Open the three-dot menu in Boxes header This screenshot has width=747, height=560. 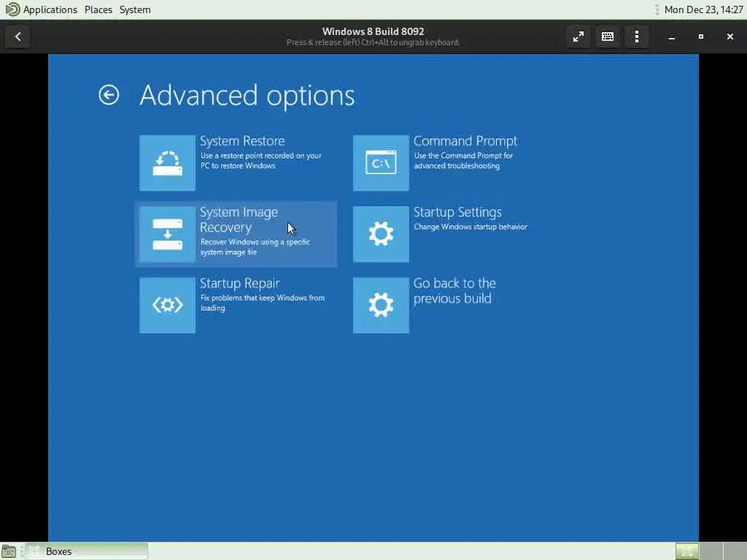(x=637, y=36)
